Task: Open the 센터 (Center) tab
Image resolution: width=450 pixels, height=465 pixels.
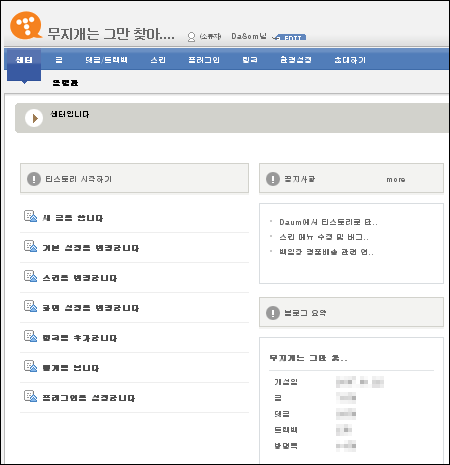Action: [24, 60]
